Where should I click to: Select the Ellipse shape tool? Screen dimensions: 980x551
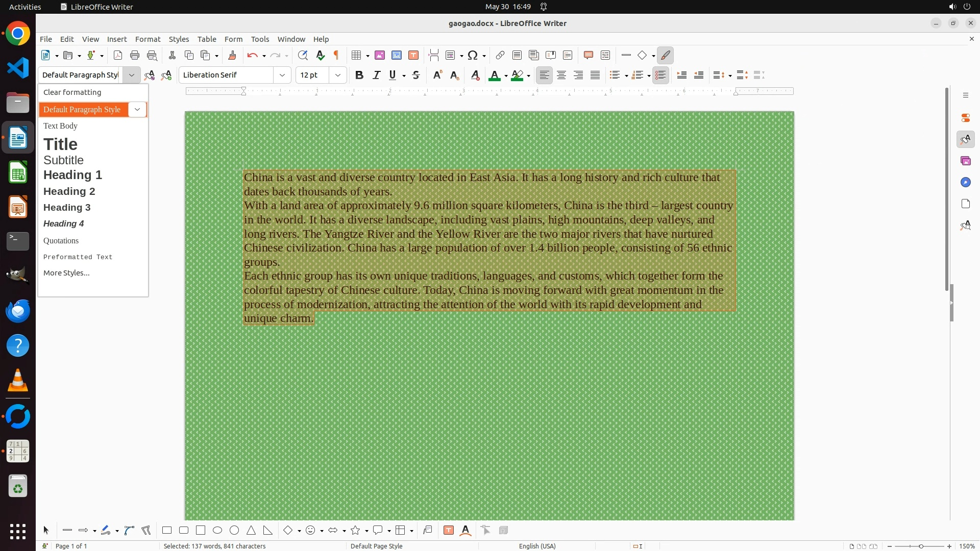pyautogui.click(x=217, y=530)
